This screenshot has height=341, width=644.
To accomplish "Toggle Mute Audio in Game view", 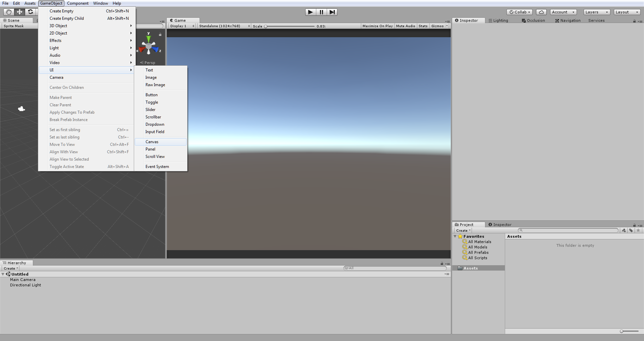I will 405,26.
